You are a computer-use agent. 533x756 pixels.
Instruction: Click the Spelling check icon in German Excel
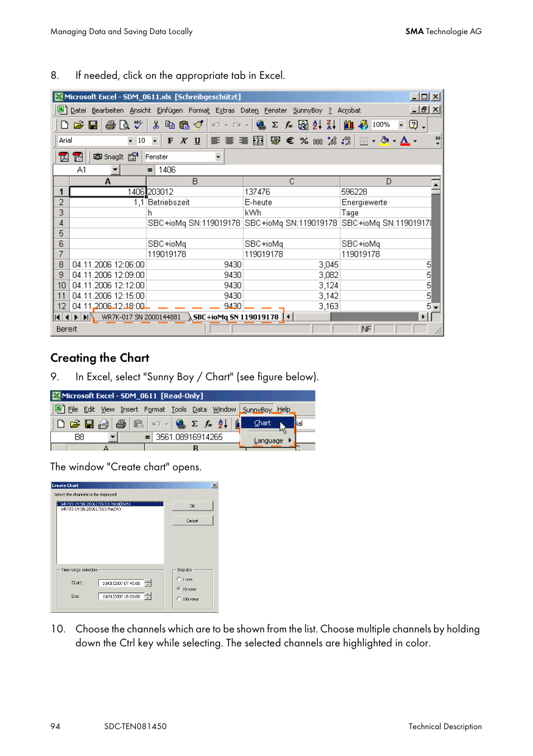[139, 125]
